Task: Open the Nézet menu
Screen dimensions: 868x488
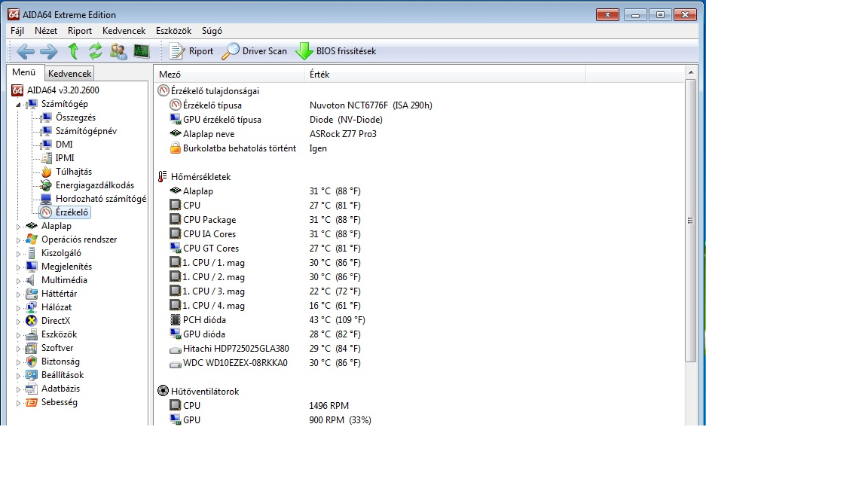Action: pyautogui.click(x=46, y=31)
